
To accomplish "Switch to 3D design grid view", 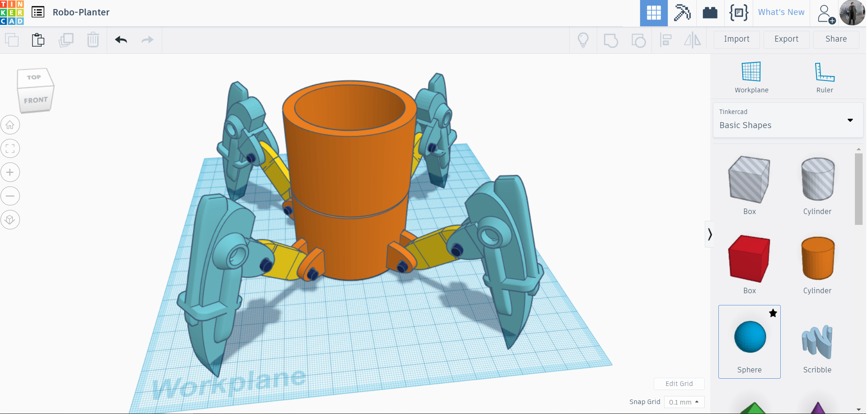I will [654, 13].
